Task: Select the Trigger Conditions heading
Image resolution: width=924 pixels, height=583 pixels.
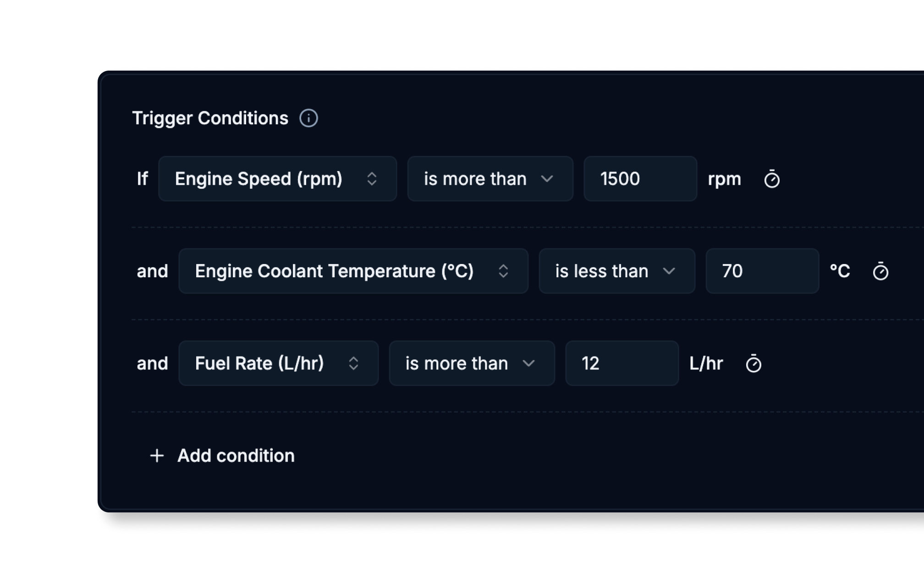Action: pyautogui.click(x=210, y=118)
